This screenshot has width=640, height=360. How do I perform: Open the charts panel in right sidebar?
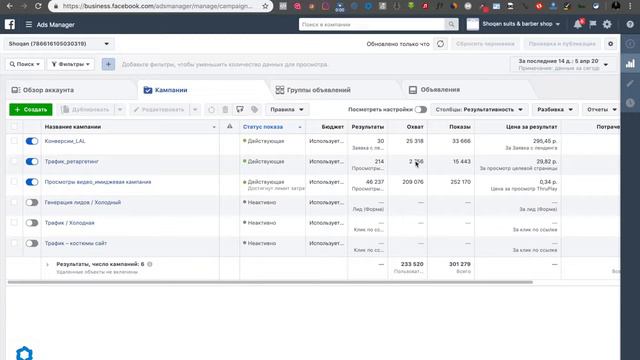(x=631, y=63)
